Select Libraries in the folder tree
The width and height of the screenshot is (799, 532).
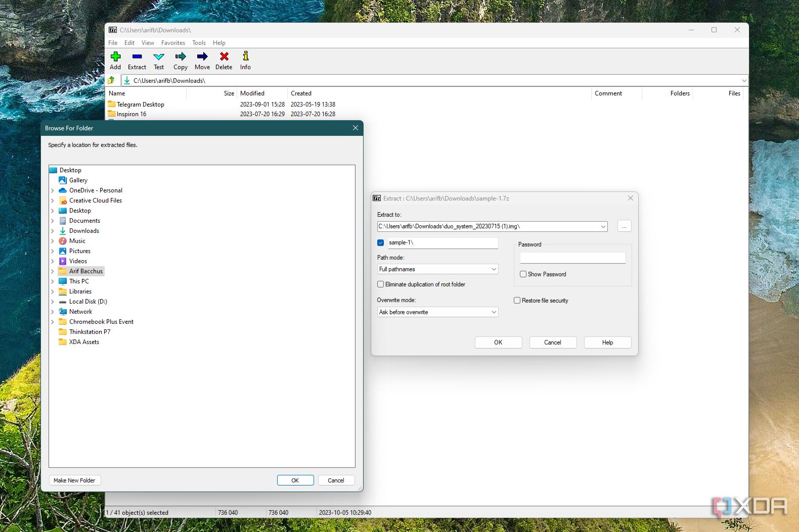80,292
